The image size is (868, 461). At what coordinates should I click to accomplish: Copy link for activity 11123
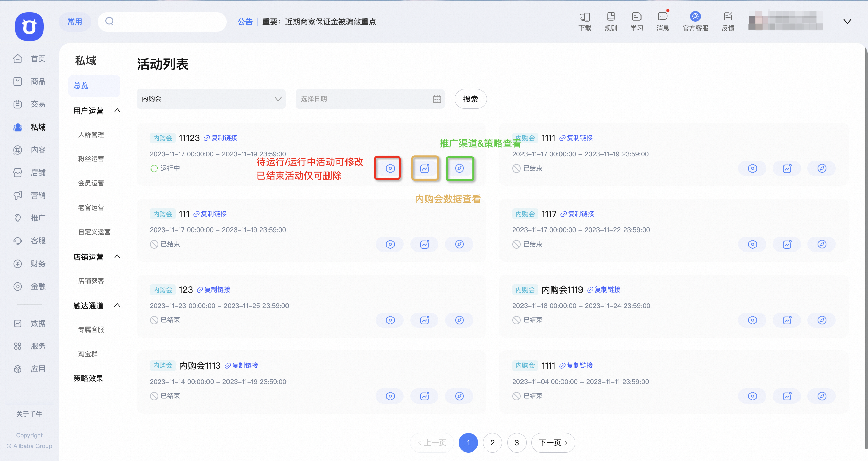coord(220,138)
